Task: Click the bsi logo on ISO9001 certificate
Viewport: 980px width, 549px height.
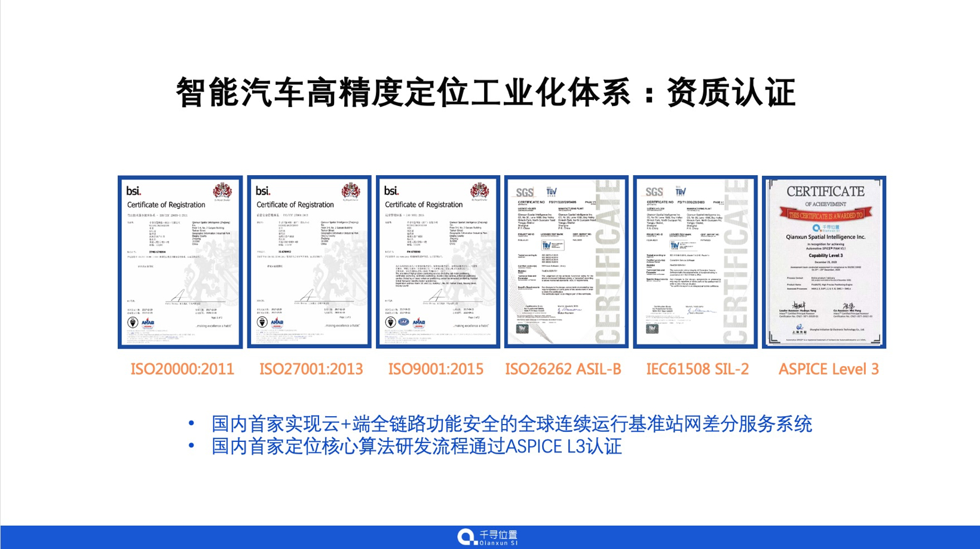Action: (392, 191)
